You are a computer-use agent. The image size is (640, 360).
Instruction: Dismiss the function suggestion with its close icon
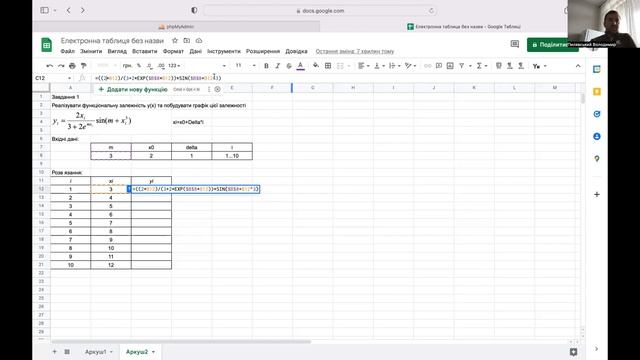[x=218, y=89]
